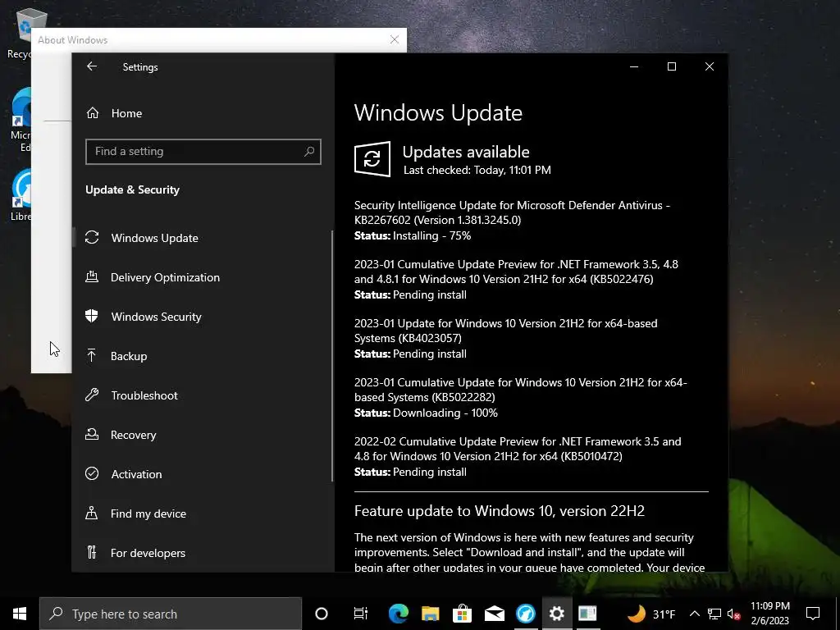Launch Microsoft Edge from the taskbar

398,614
